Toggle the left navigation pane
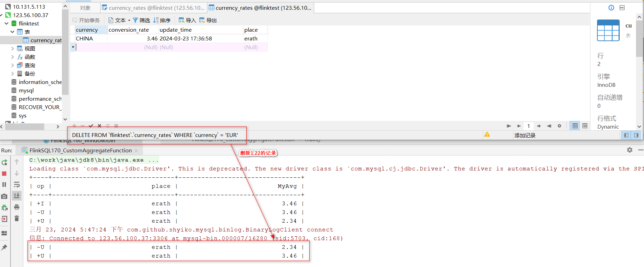 626,135
